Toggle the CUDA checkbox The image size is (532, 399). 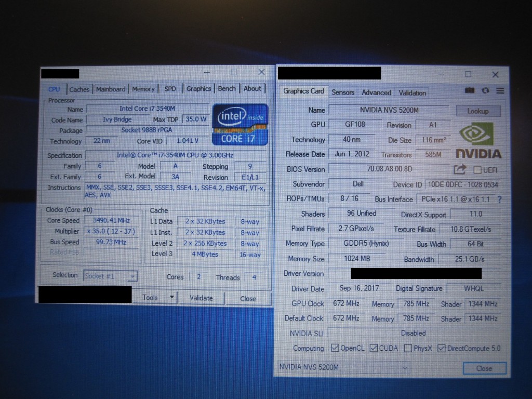coord(374,348)
